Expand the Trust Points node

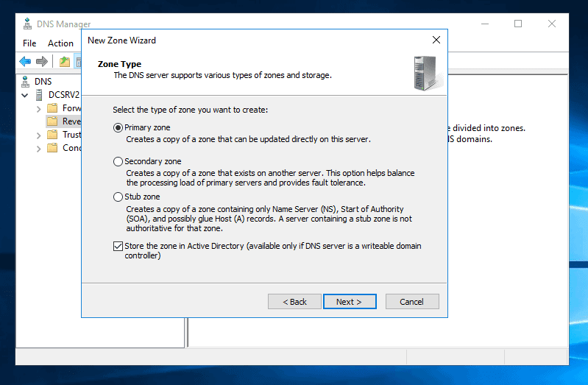click(x=38, y=135)
